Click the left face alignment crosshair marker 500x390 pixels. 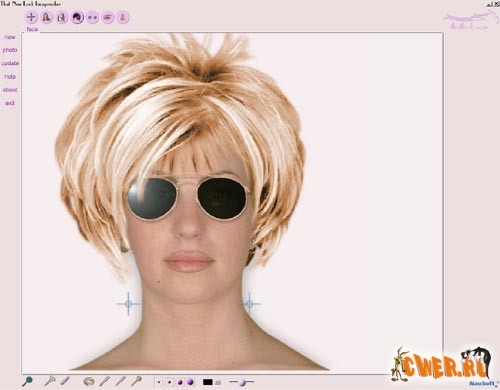click(x=129, y=303)
